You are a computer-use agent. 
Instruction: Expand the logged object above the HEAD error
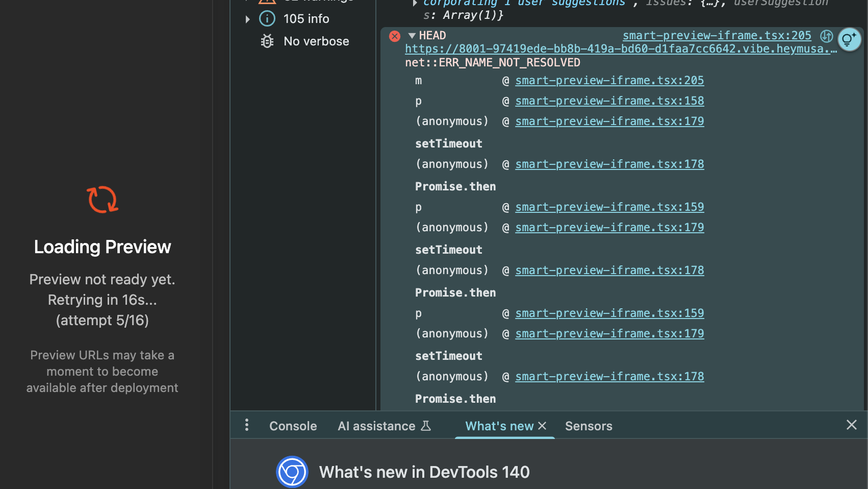[415, 3]
